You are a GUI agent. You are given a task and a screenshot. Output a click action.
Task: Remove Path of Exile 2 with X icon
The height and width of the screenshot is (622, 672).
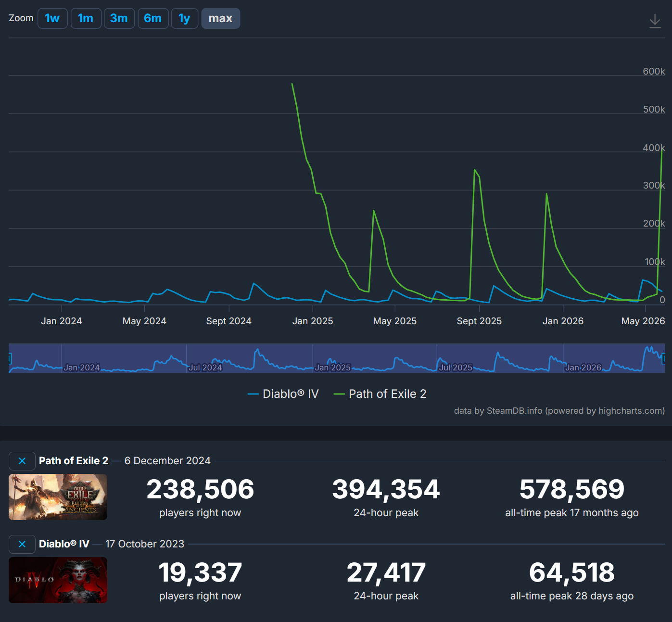(x=22, y=461)
